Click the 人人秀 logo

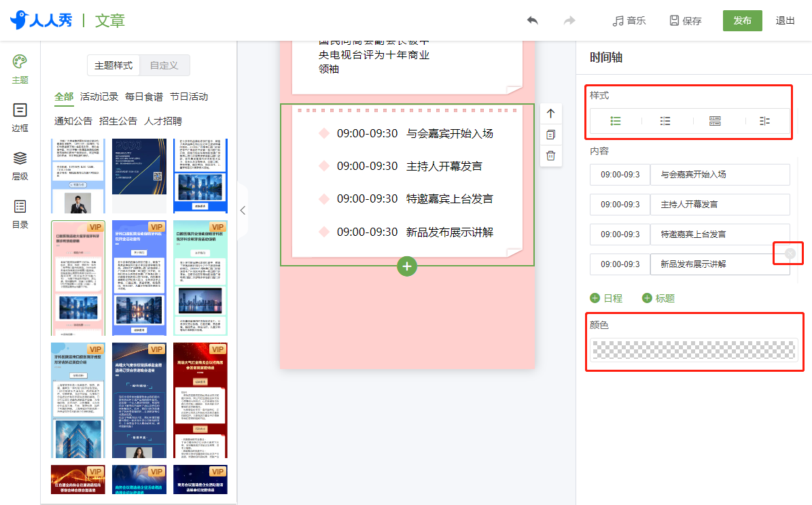pos(41,20)
